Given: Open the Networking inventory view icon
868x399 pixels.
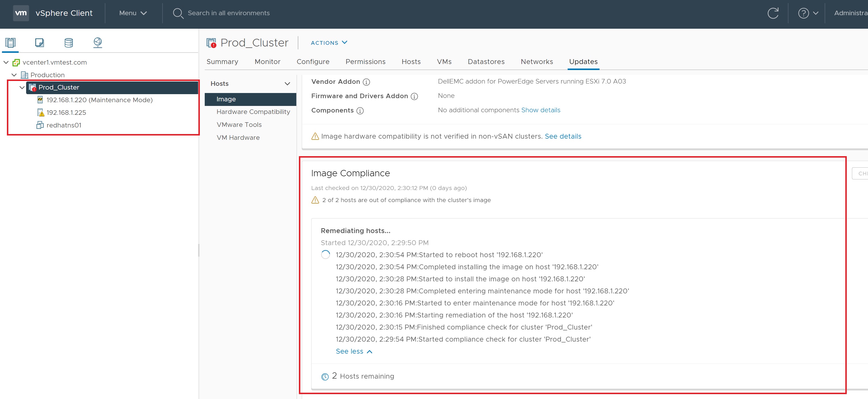Looking at the screenshot, I should click(98, 42).
